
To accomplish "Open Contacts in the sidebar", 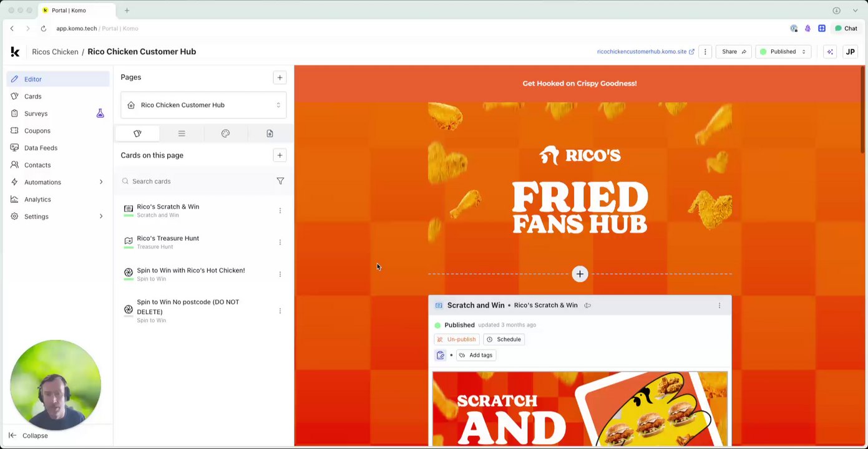I will (58, 165).
